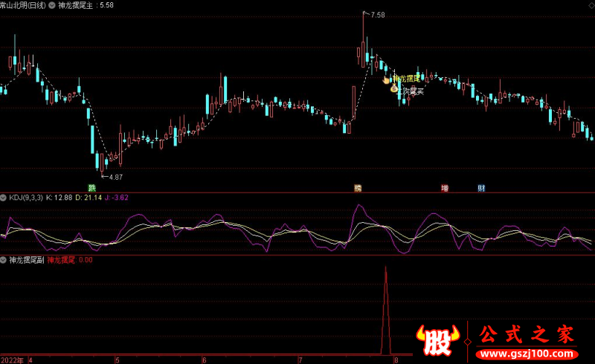Click month 6 on the time axis

204,360
